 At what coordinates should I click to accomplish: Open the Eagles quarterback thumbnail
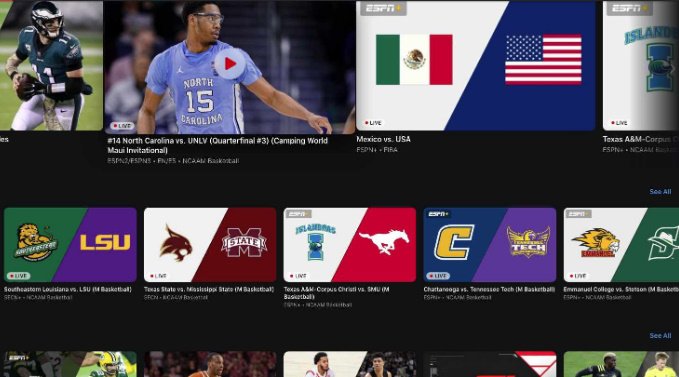click(x=51, y=66)
